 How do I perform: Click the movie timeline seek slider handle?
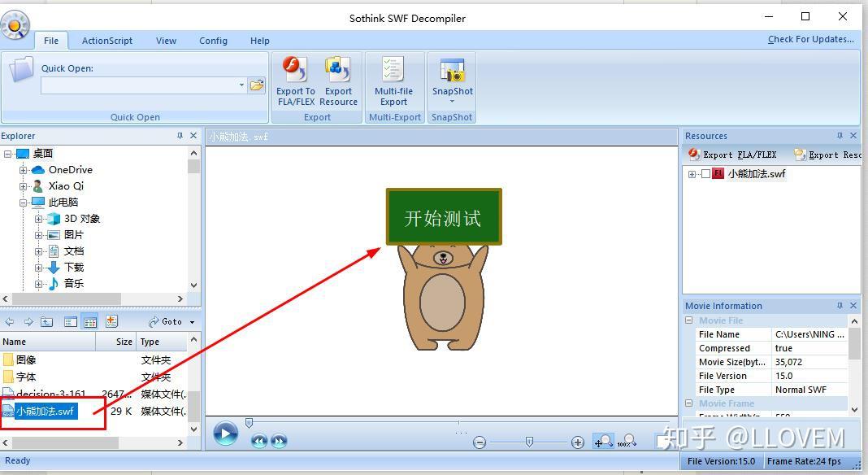coord(250,424)
